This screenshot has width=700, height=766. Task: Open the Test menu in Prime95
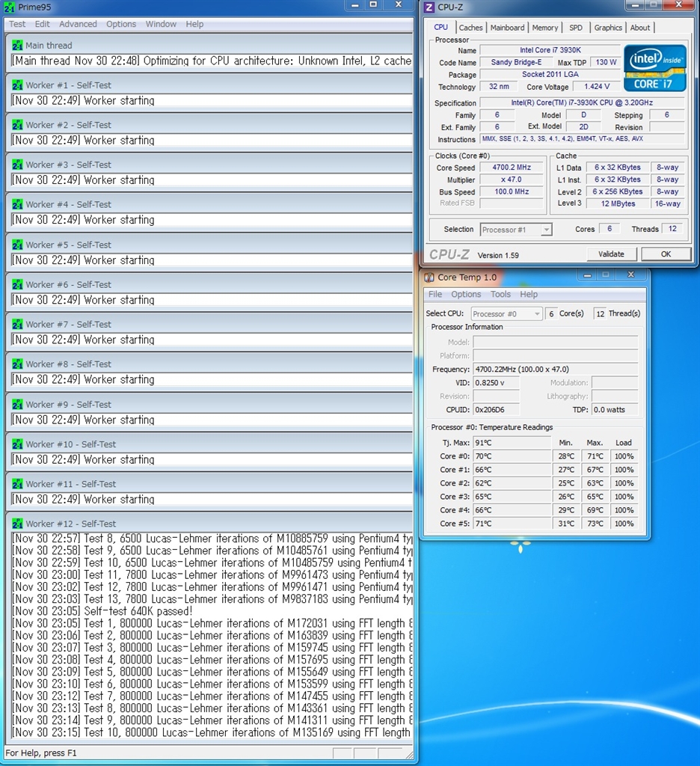[x=17, y=24]
